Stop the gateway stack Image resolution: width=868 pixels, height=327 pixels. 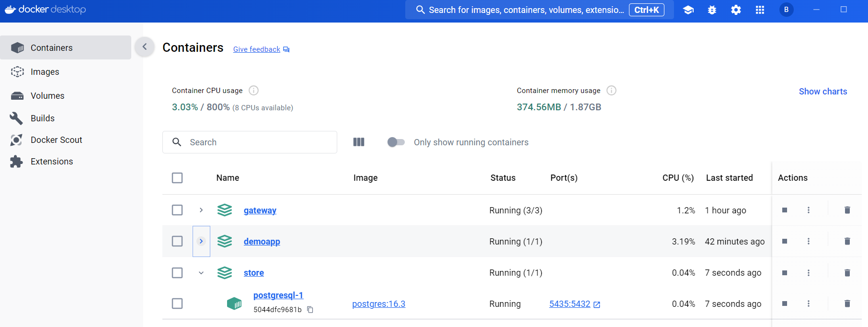tap(785, 210)
